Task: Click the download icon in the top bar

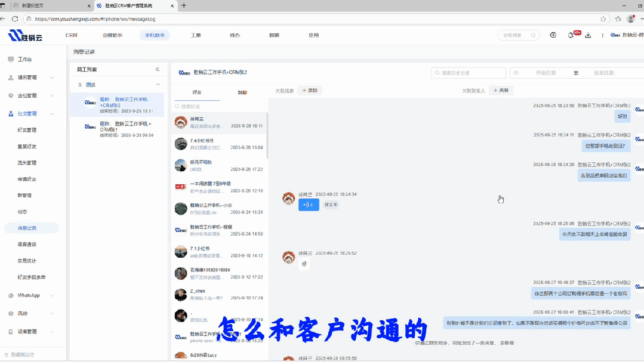Action: pyautogui.click(x=588, y=35)
